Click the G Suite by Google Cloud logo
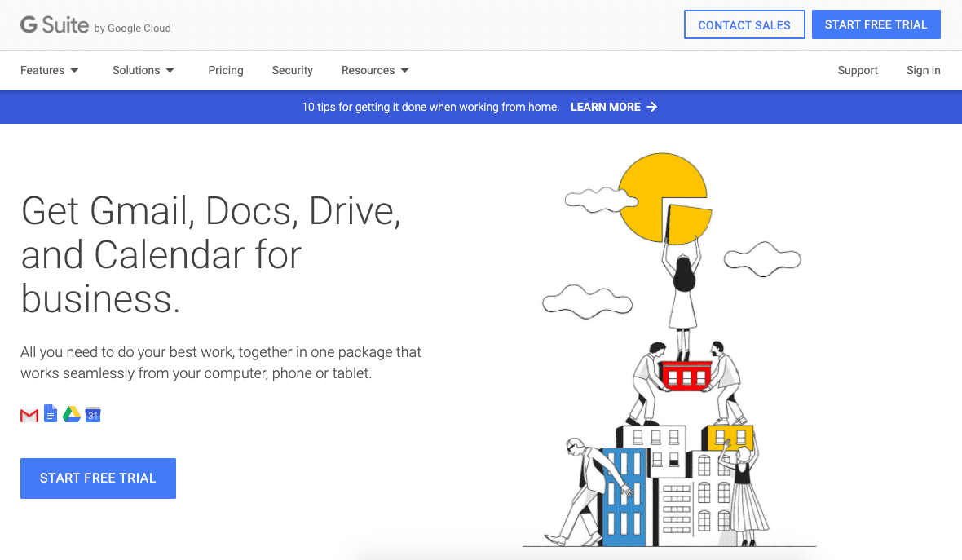 click(95, 25)
